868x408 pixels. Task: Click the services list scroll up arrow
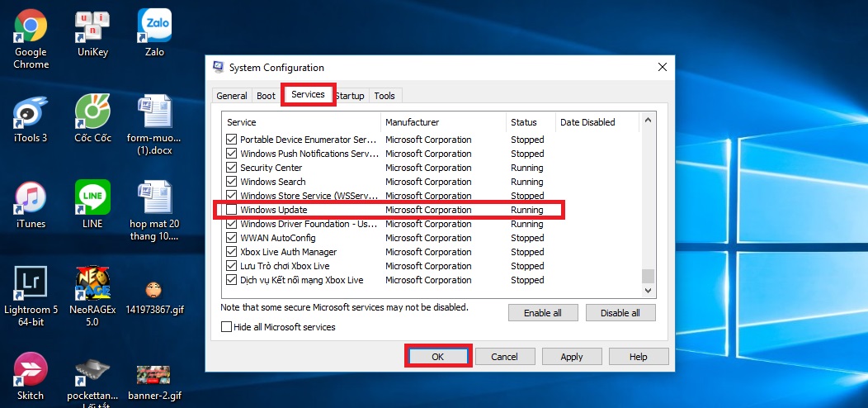648,120
